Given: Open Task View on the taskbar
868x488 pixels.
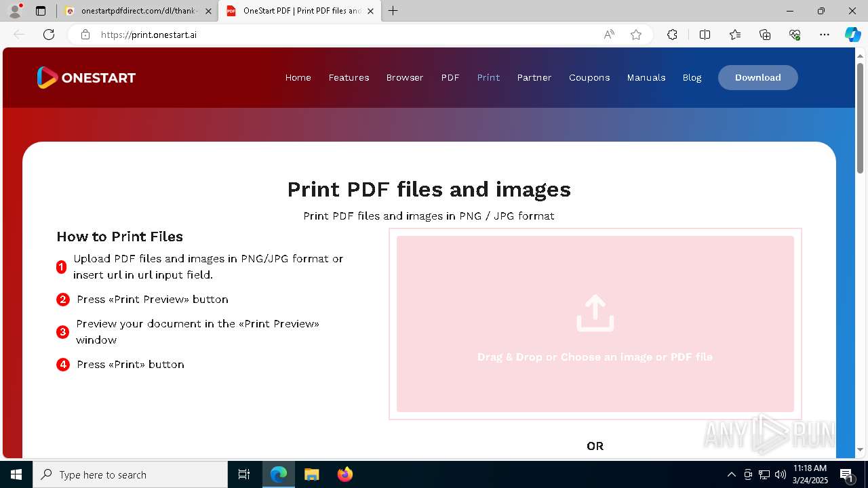Looking at the screenshot, I should pyautogui.click(x=244, y=474).
